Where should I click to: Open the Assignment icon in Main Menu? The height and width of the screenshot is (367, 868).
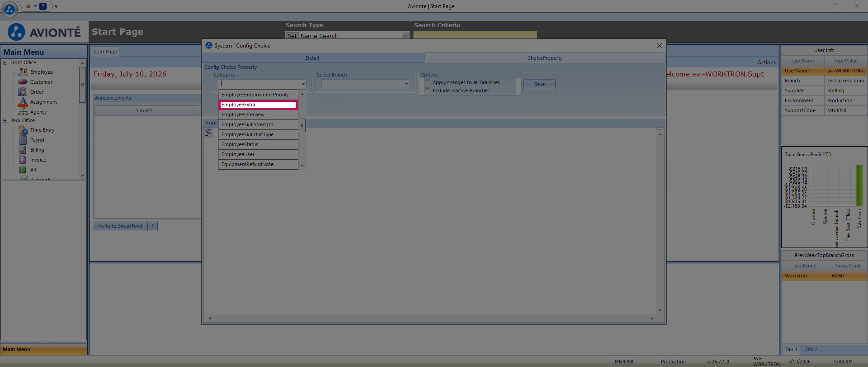[x=23, y=102]
